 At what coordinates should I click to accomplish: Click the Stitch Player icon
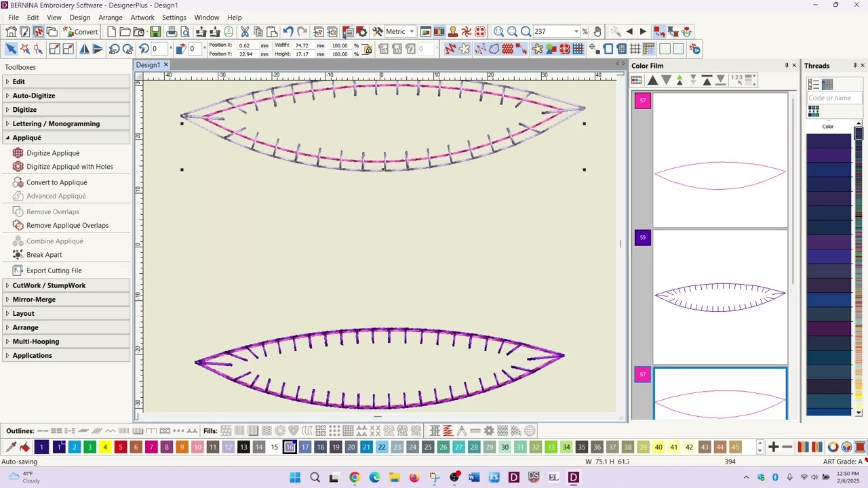pos(695,49)
